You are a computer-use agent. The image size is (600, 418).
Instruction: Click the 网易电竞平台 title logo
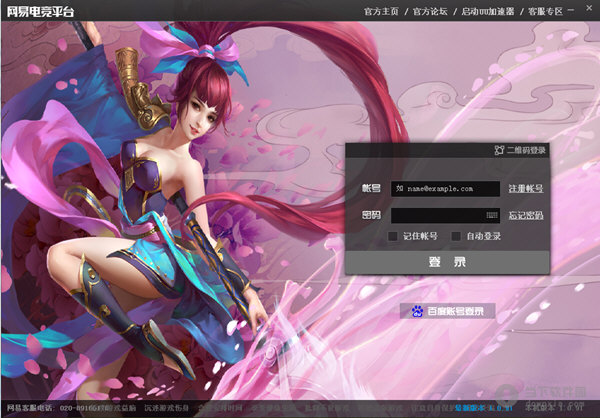pyautogui.click(x=40, y=11)
